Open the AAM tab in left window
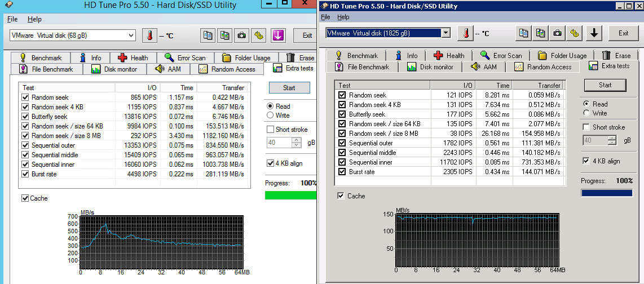The width and height of the screenshot is (644, 284). [x=169, y=69]
